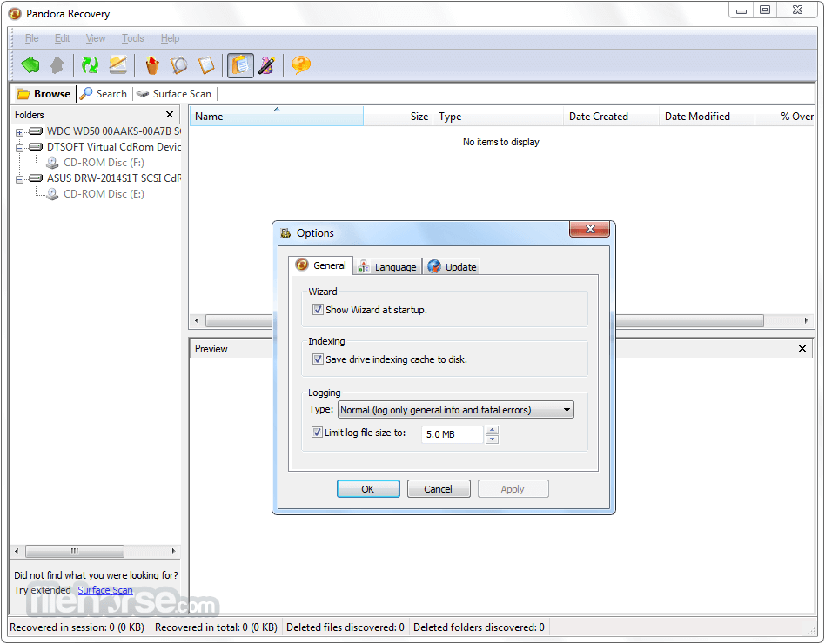
Task: Click the green Back arrow toolbar icon
Action: point(30,65)
